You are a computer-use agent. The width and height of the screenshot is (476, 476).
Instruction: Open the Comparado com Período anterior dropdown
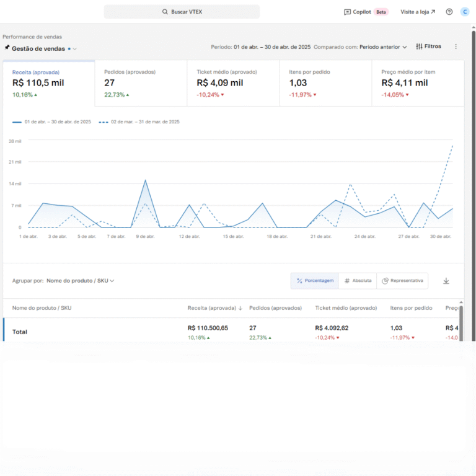(x=383, y=46)
